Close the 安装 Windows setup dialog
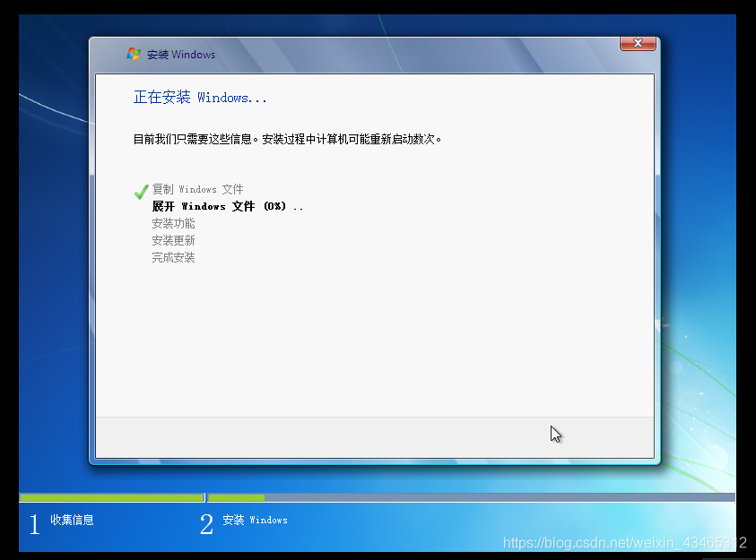Viewport: 756px width, 560px height. [638, 43]
